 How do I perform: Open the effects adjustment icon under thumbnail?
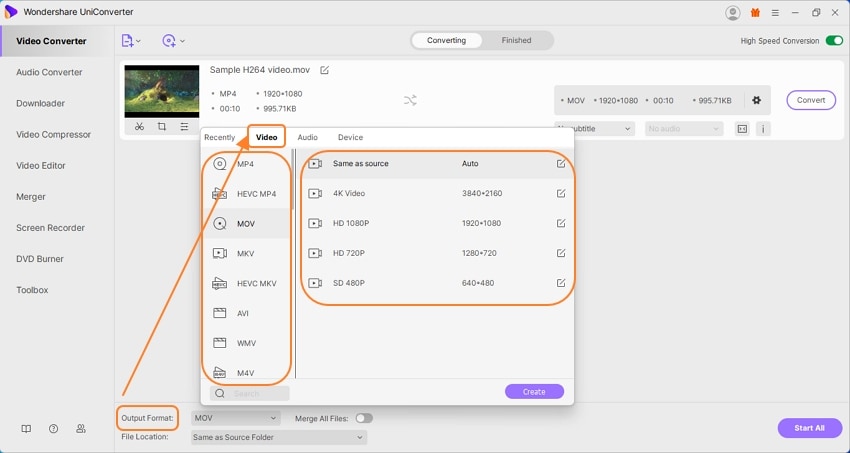[184, 127]
